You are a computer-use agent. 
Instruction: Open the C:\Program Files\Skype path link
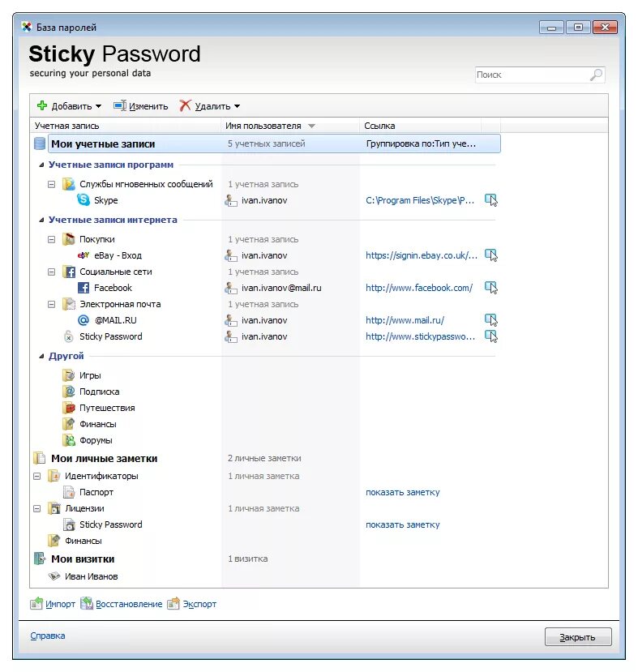[420, 200]
